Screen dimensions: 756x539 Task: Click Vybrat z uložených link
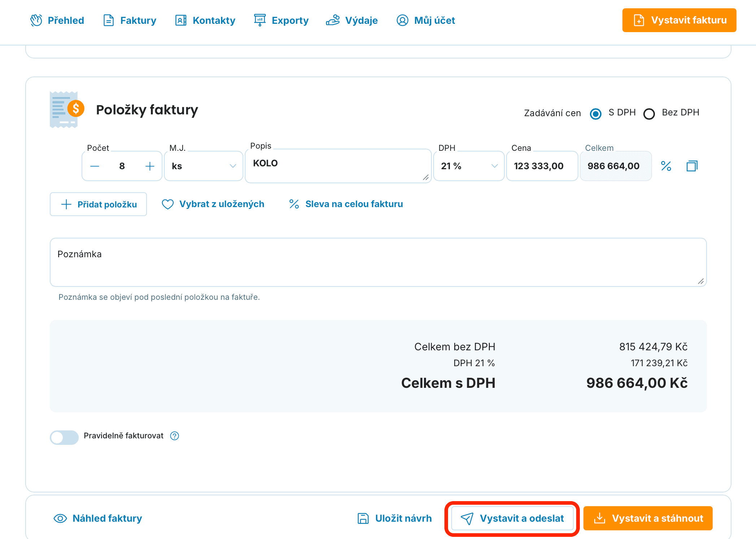click(x=213, y=204)
